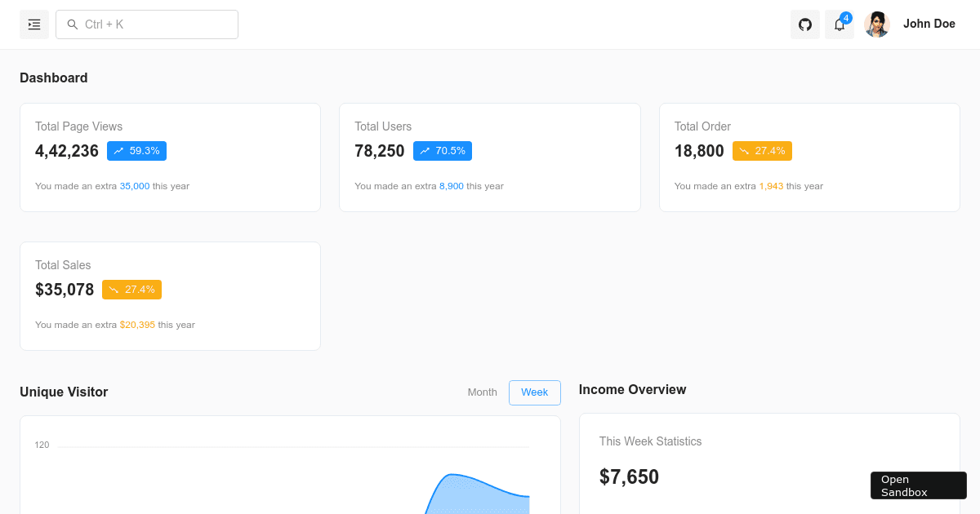Click the rising trend icon in 70.5% chip

(x=425, y=151)
